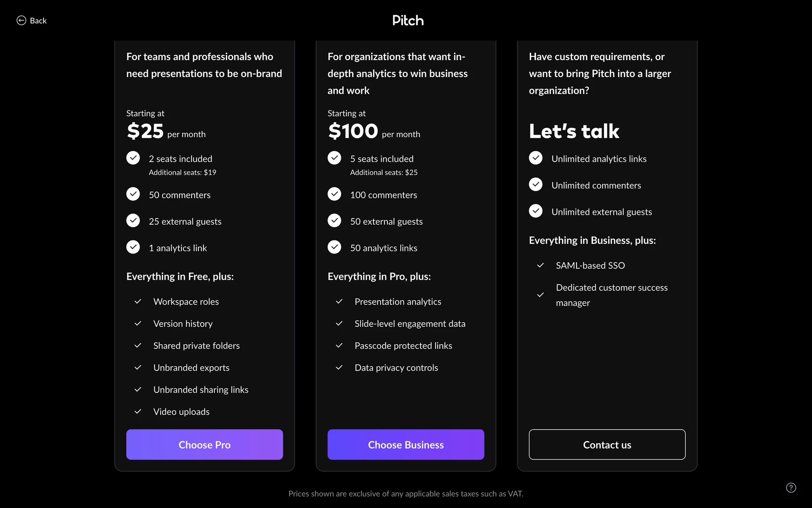The width and height of the screenshot is (812, 508).
Task: Click the checkmark next to Video uploads
Action: [138, 411]
